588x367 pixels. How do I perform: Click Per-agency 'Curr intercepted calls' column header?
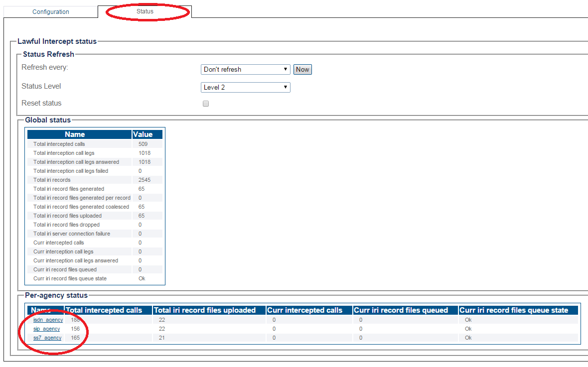pos(305,310)
